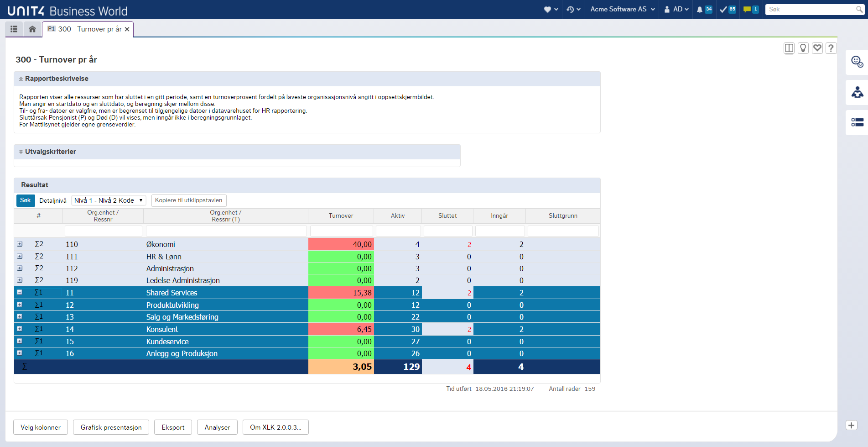Open the list view sidebar icon
Viewport: 868px width, 447px height.
pos(857,122)
